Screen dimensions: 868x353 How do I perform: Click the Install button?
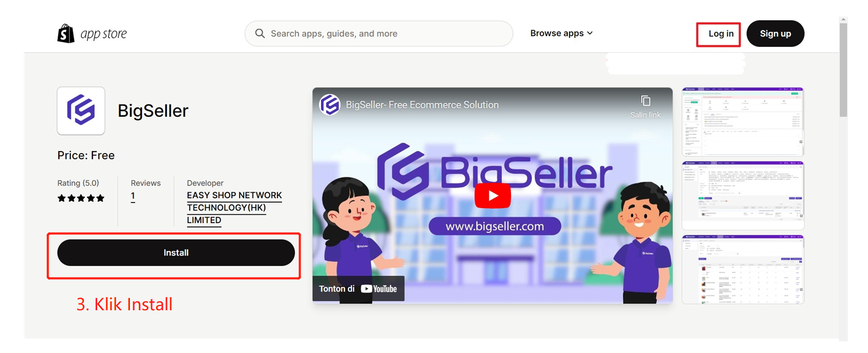[x=176, y=253]
